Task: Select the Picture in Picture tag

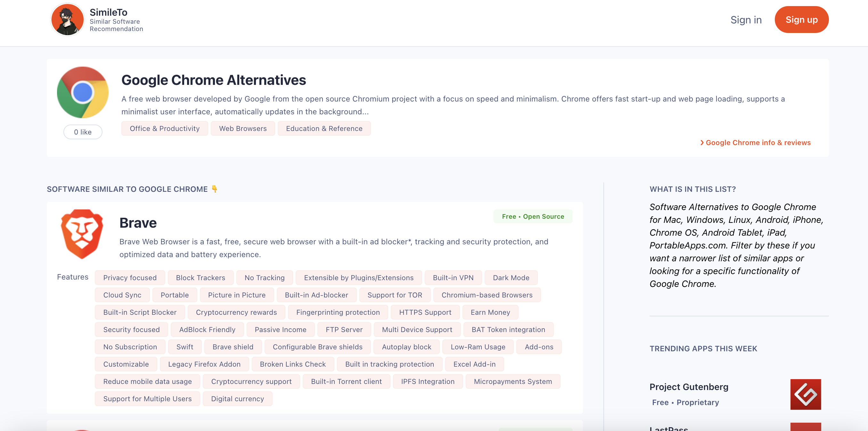Action: (237, 295)
